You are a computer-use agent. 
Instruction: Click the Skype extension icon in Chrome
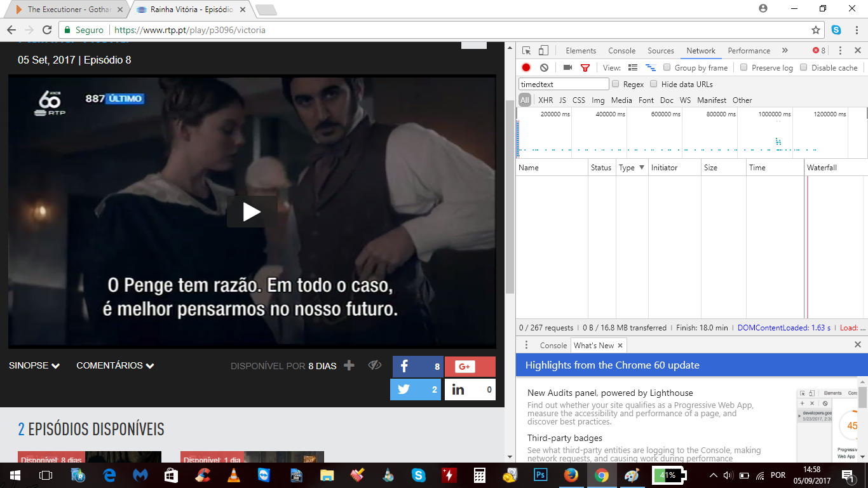(836, 30)
